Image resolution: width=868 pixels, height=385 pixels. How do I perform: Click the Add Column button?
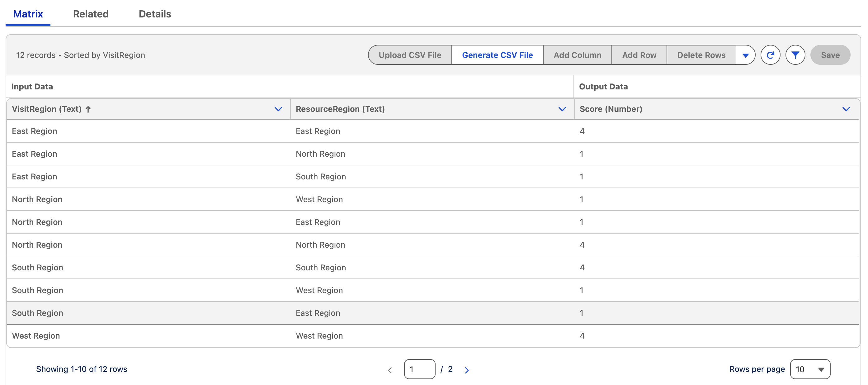577,55
